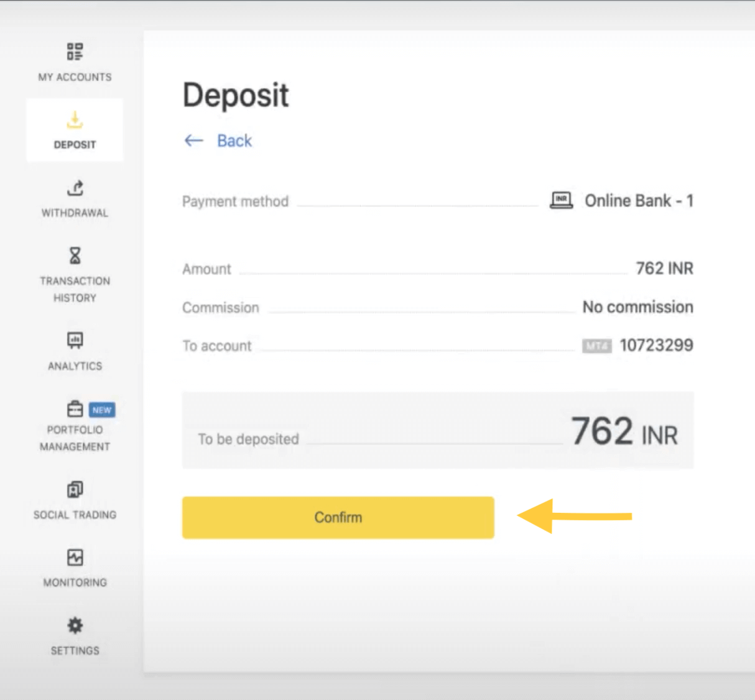The height and width of the screenshot is (700, 755).
Task: Open Portfolio Management menu label
Action: (x=75, y=438)
